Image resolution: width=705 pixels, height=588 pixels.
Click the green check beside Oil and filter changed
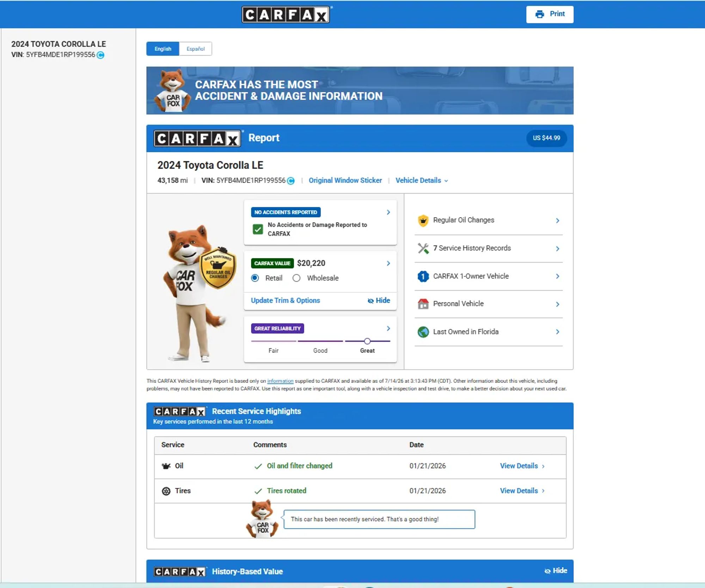point(258,466)
